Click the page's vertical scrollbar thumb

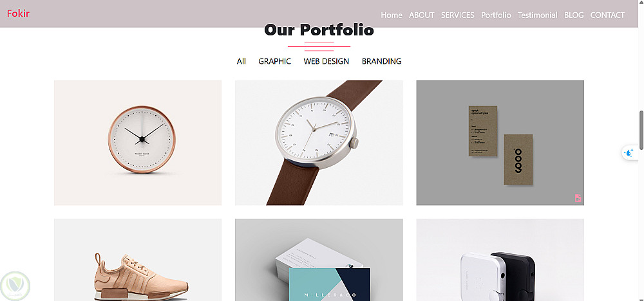[641, 129]
